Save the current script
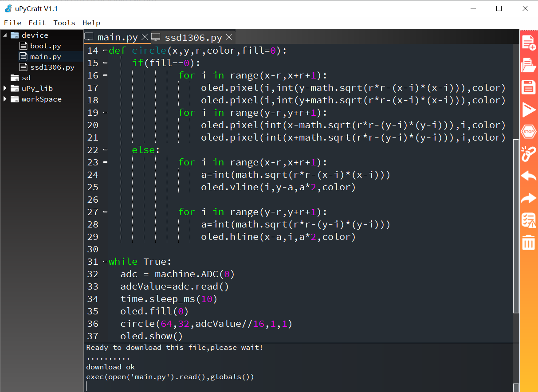Viewport: 538px width, 392px height. pyautogui.click(x=528, y=87)
